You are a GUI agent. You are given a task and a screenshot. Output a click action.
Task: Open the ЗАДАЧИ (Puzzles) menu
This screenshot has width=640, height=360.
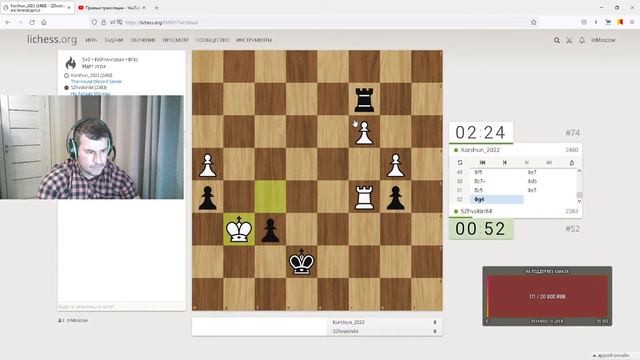point(114,40)
